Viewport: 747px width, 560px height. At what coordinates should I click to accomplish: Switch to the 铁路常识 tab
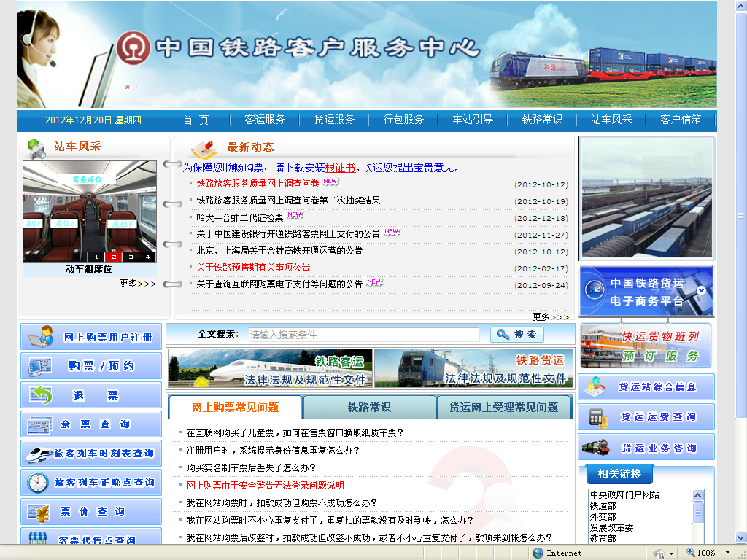(x=369, y=407)
